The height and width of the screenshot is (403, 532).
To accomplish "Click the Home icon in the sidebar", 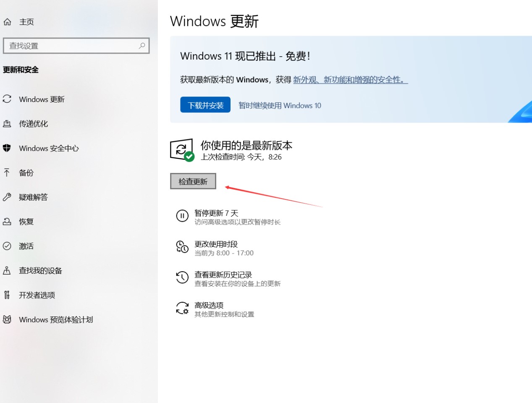I will click(7, 22).
